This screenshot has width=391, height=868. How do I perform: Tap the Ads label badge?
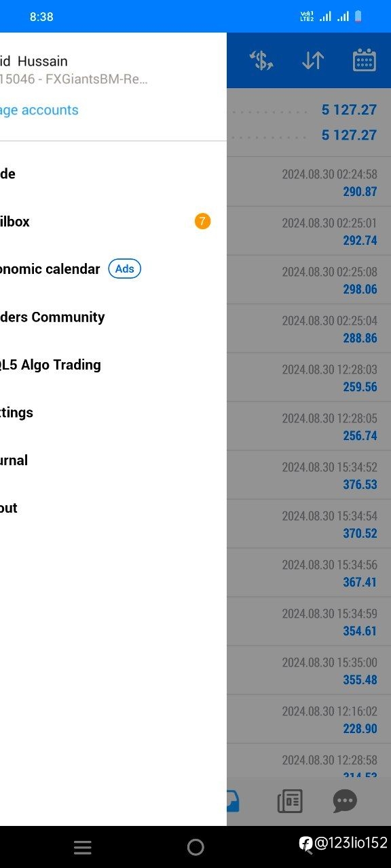click(x=125, y=269)
